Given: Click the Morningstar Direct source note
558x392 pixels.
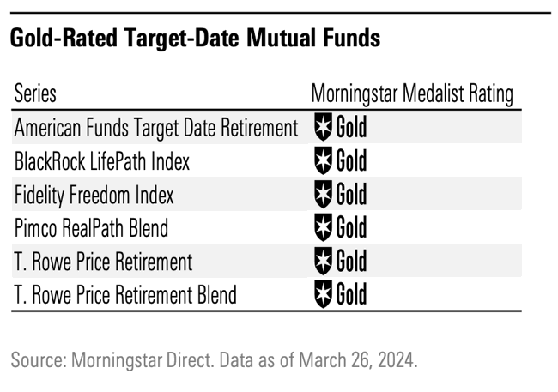Looking at the screenshot, I should pos(214,359).
